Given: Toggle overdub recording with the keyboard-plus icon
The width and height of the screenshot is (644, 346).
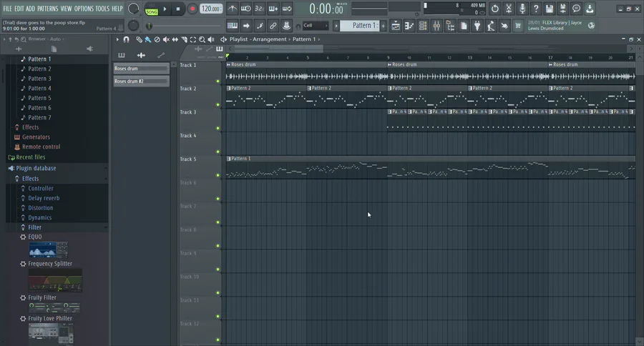Looking at the screenshot, I should [x=273, y=9].
